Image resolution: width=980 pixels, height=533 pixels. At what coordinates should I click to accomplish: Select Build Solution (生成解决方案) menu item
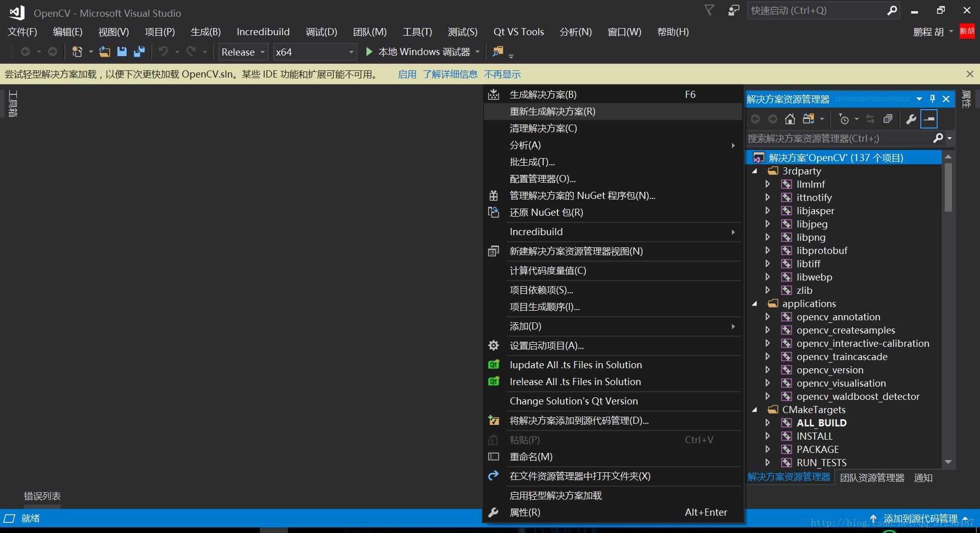tap(612, 94)
